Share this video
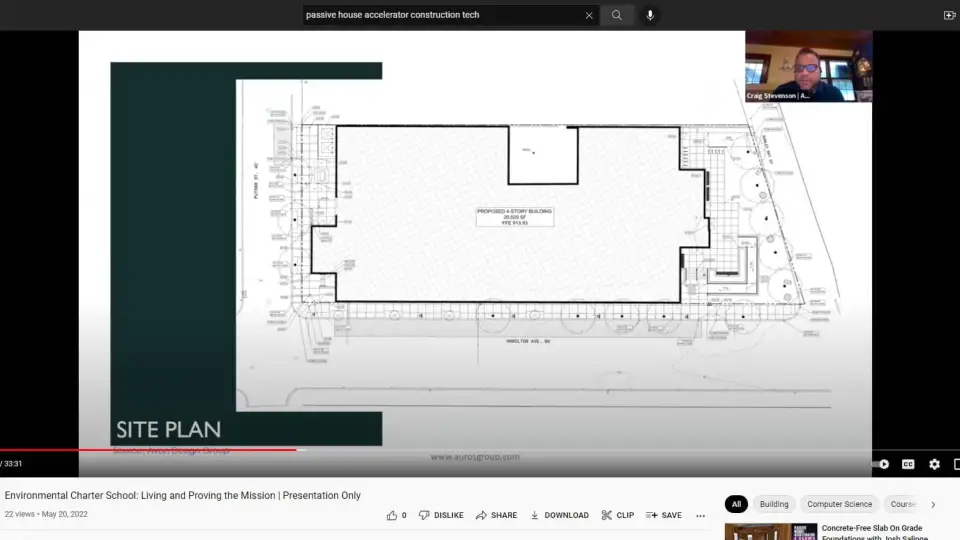 (x=496, y=515)
